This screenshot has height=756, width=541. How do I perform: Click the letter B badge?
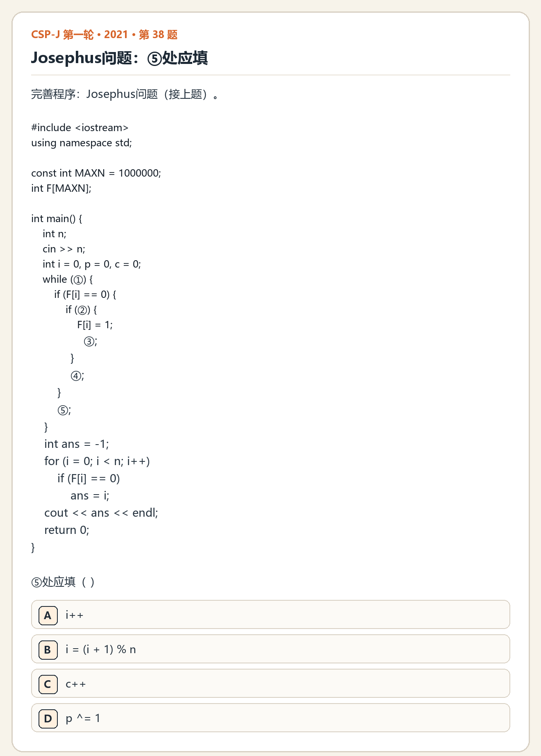[48, 649]
